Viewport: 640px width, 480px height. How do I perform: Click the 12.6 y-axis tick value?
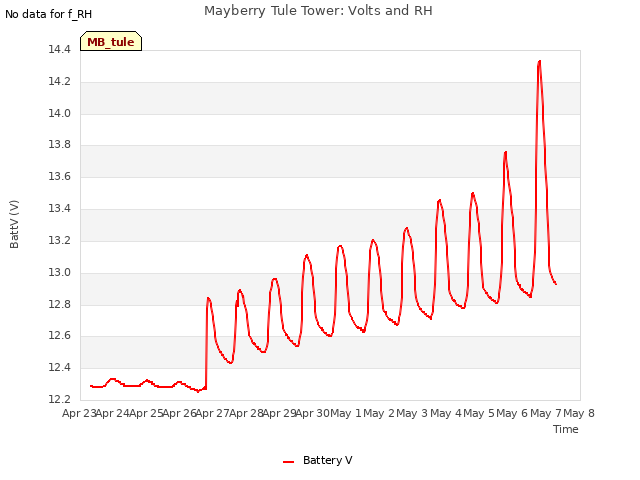pyautogui.click(x=59, y=336)
